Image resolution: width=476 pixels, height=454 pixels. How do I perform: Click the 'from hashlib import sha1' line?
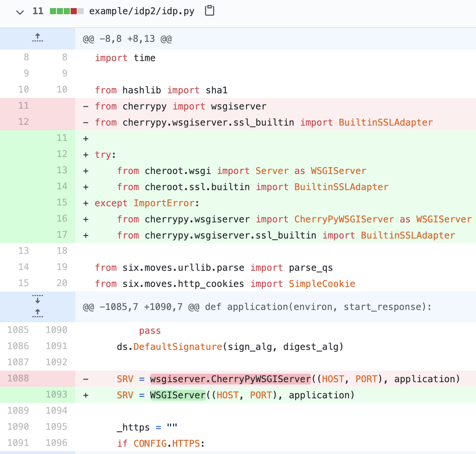[x=276, y=90]
